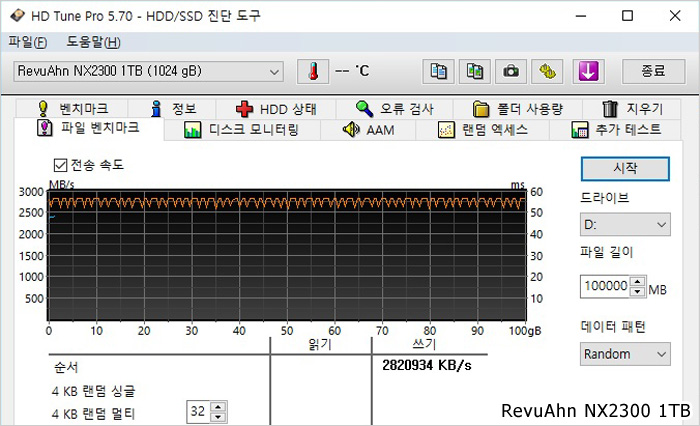Click the temperature thermometer icon
Screen dimensions: 700x426
coord(313,71)
